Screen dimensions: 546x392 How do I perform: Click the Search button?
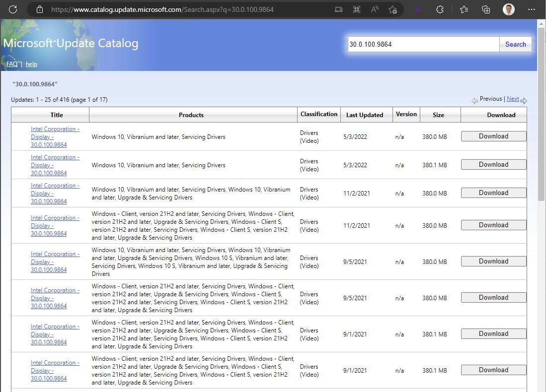click(x=515, y=44)
